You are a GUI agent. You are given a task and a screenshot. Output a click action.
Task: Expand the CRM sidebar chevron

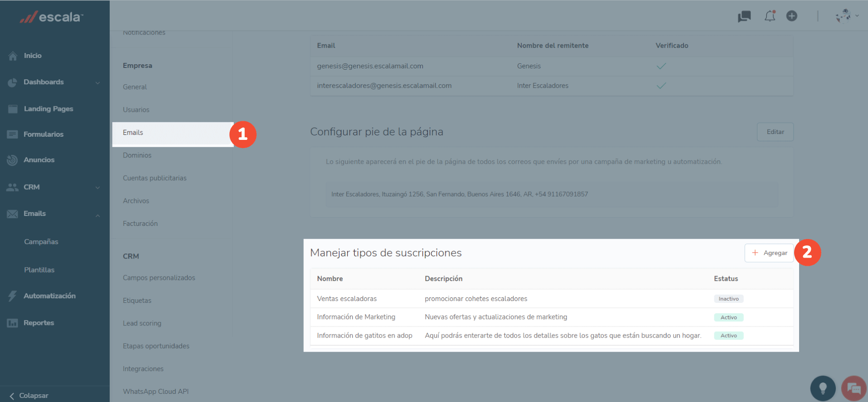(x=97, y=187)
